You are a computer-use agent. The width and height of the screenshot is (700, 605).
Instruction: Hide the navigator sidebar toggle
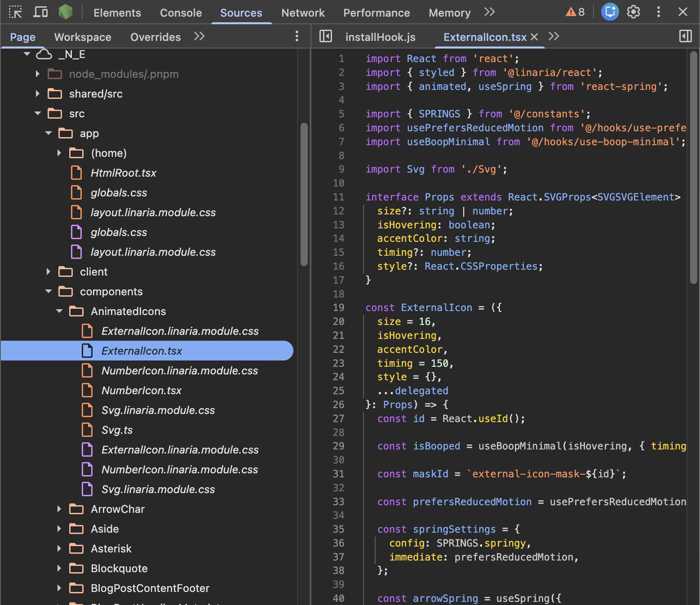click(326, 36)
